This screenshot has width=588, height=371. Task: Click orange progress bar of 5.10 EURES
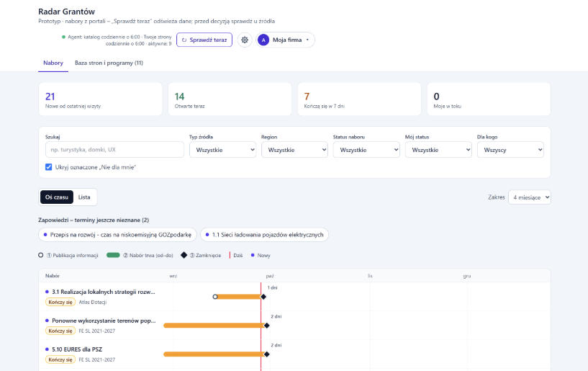(x=214, y=354)
